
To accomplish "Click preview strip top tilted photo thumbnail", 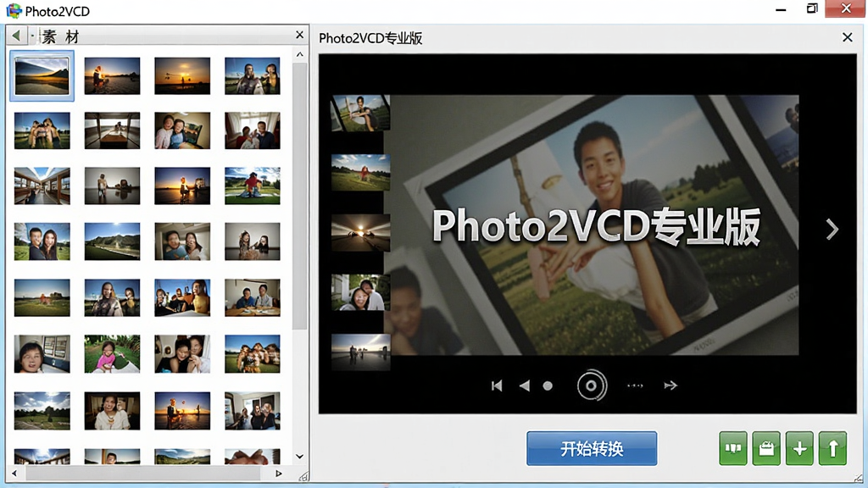I will pyautogui.click(x=360, y=113).
